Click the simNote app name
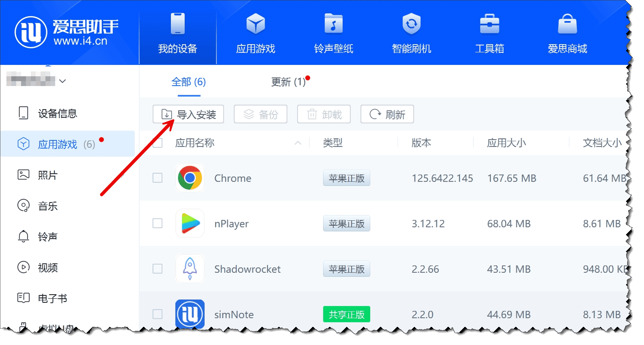The image size is (644, 345). [234, 315]
